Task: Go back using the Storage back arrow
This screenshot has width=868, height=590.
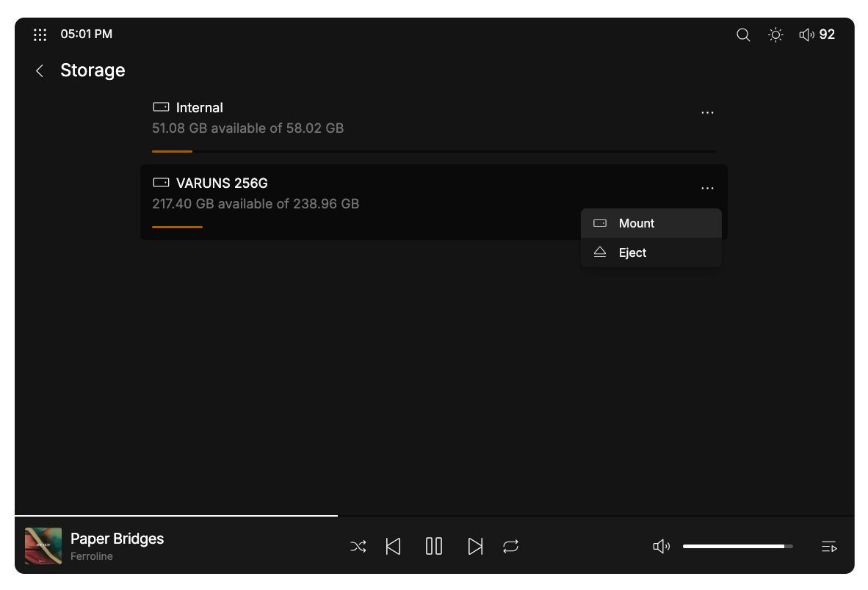Action: click(40, 70)
